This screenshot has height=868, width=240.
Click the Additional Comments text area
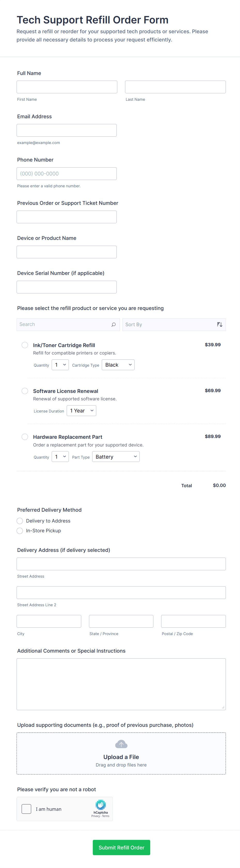121,684
